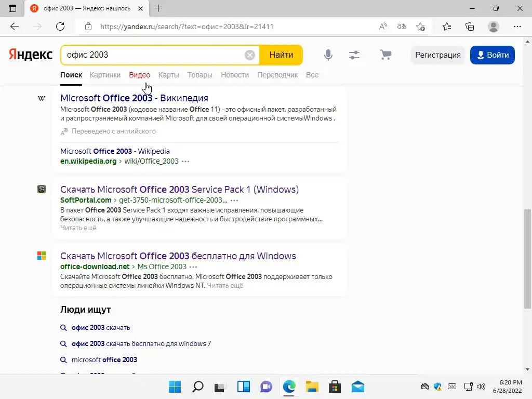The width and height of the screenshot is (532, 399).
Task: Open File Explorer from the taskbar
Action: pyautogui.click(x=312, y=387)
